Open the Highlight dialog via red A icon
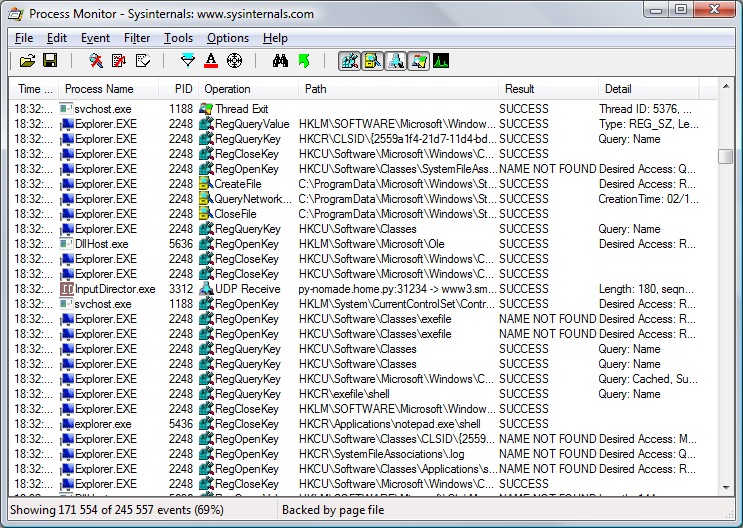743x528 pixels. (x=211, y=61)
